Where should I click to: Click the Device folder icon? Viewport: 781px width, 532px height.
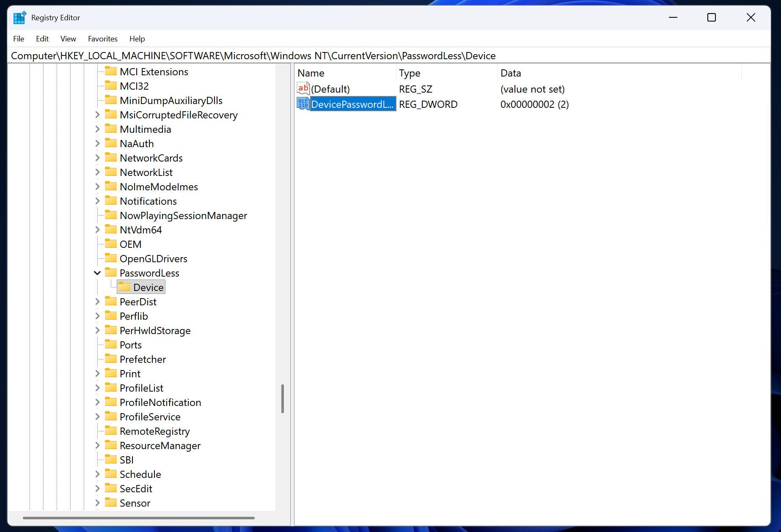click(x=124, y=287)
